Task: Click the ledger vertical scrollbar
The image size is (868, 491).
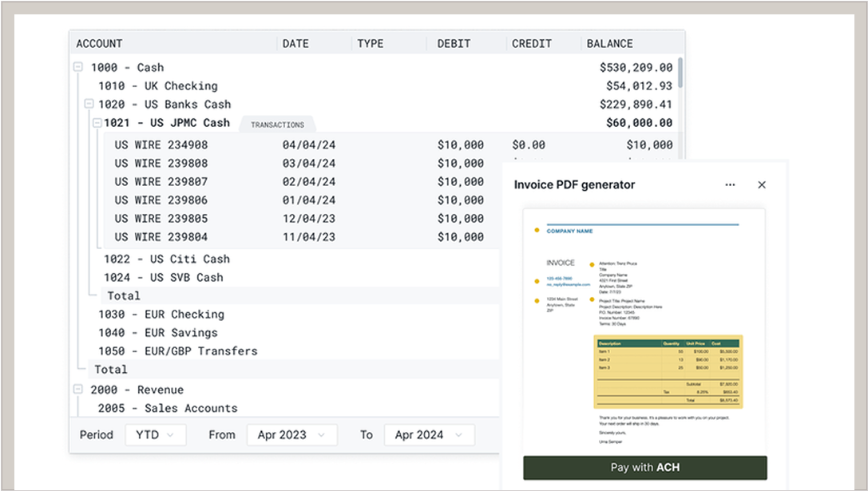Action: [x=680, y=73]
